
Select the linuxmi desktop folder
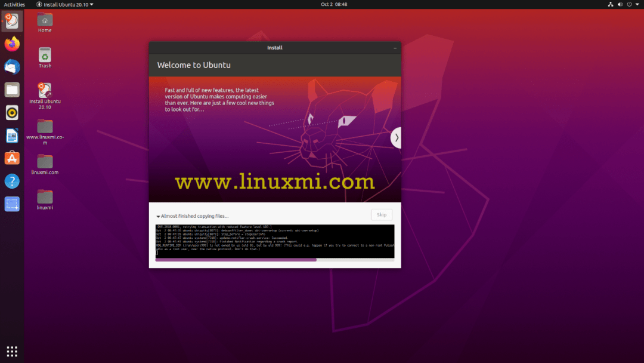pos(45,200)
